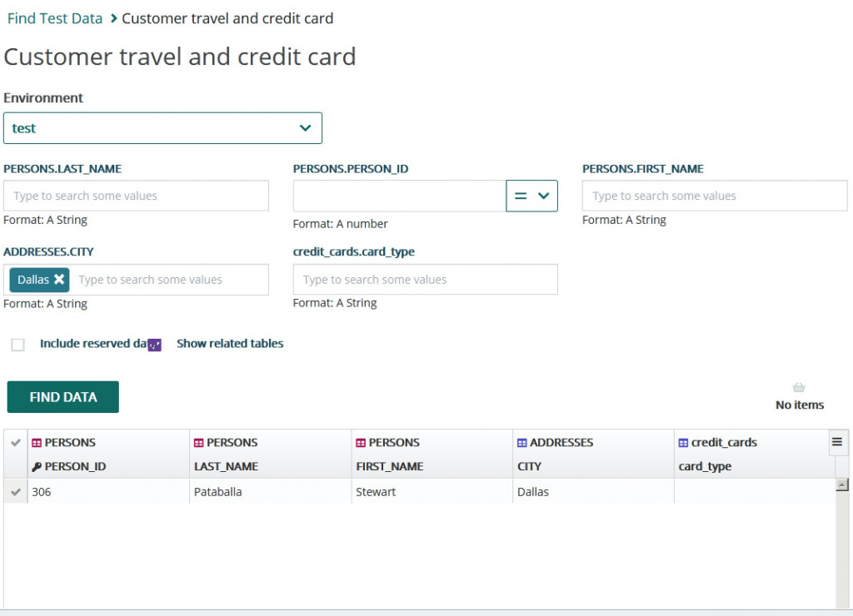Click the table icon above the LAST_NAME column

[x=198, y=443]
